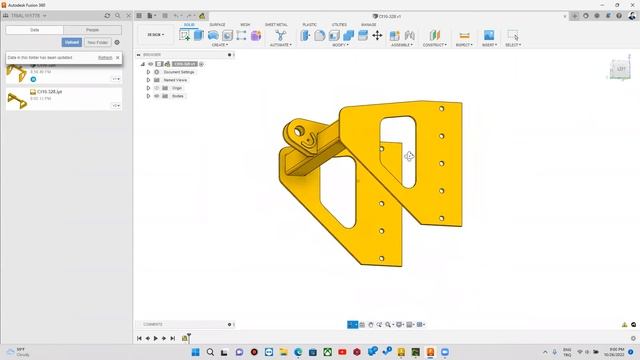640x360 pixels.
Task: Expand the Bodies folder
Action: point(149,96)
